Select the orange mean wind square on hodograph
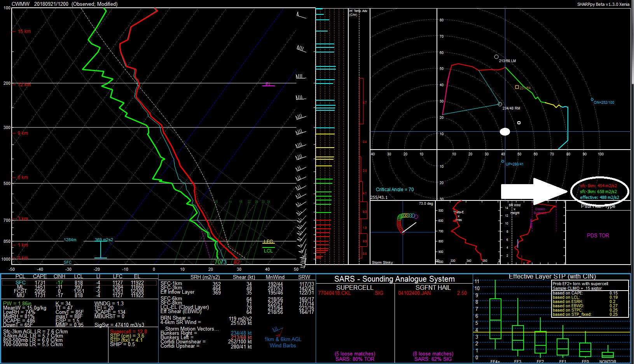The image size is (634, 364). pos(517,87)
